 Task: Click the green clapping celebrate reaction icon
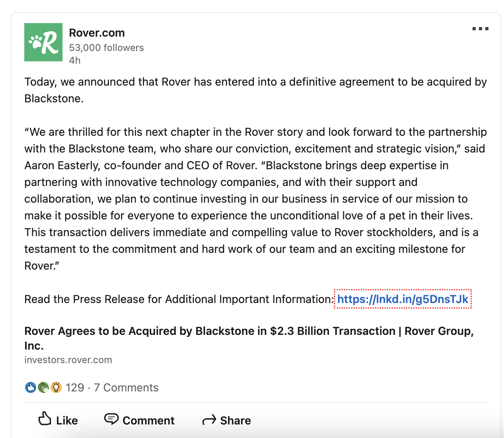[43, 387]
